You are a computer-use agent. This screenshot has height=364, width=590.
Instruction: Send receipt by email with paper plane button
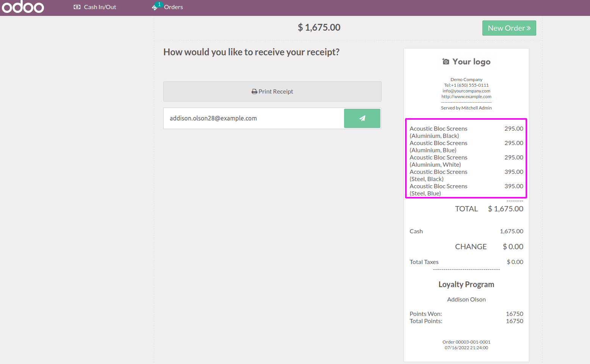(x=362, y=118)
